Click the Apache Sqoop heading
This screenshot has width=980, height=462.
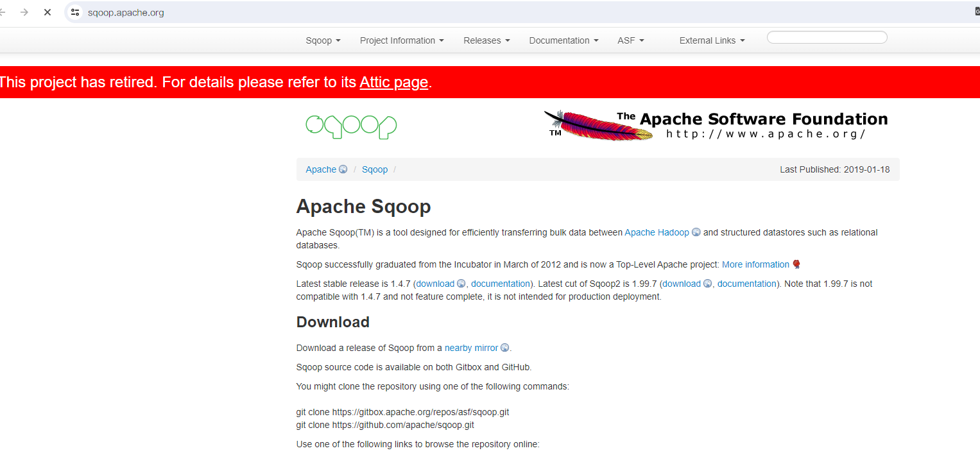point(363,207)
